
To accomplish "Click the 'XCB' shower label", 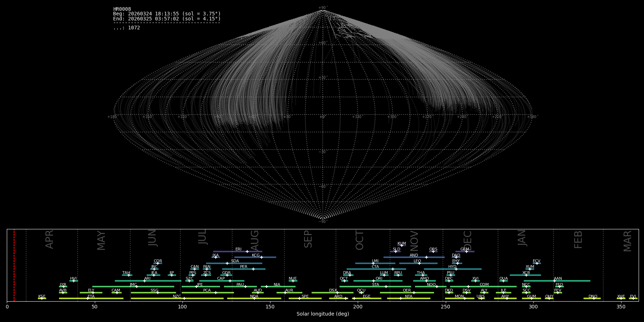I will tap(526, 273).
